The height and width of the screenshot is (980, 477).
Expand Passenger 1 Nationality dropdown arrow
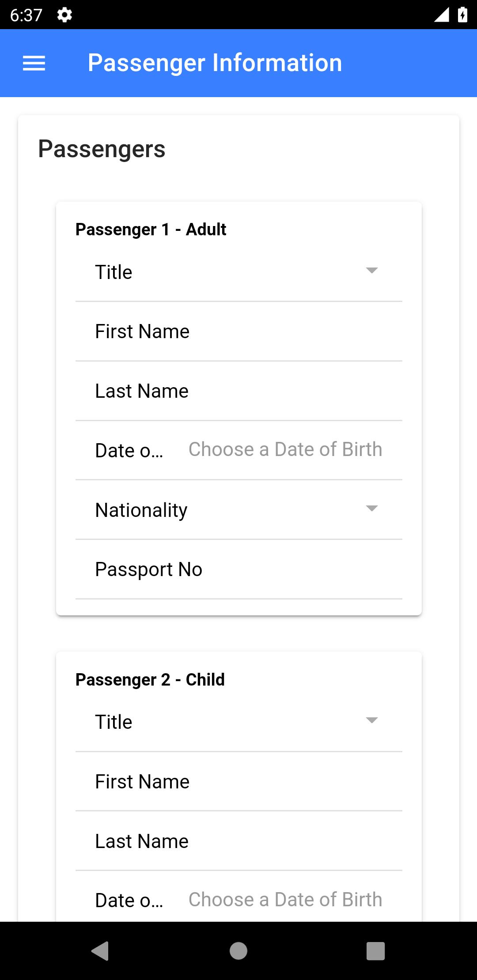point(372,509)
